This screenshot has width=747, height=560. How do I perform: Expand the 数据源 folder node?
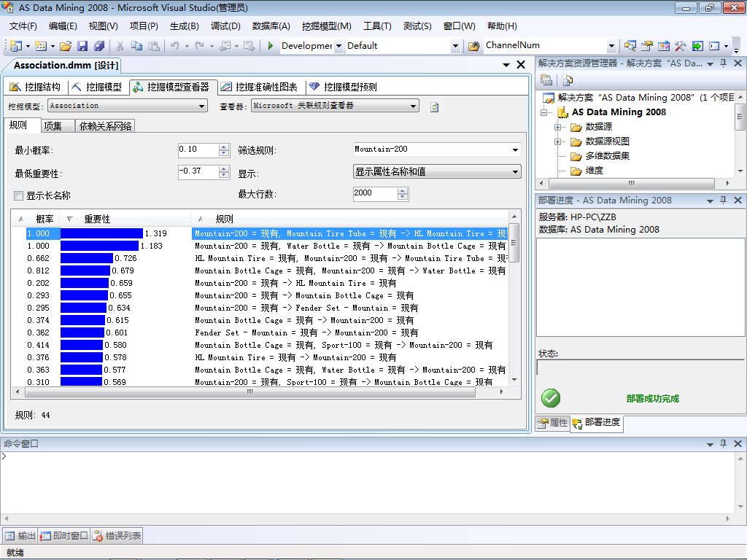[x=557, y=127]
